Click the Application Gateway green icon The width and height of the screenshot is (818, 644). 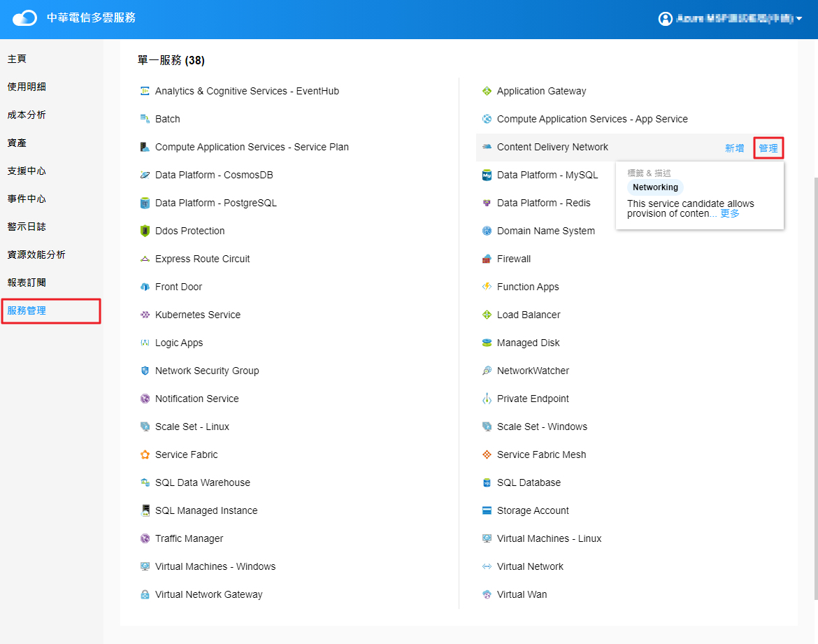pos(487,91)
